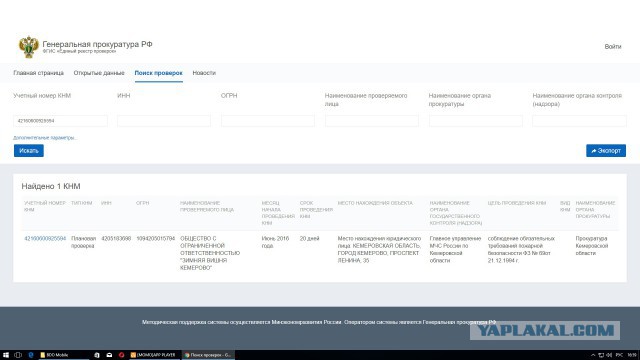Open record link 42160600925594 in results
This screenshot has width=640, height=360.
(x=45, y=238)
